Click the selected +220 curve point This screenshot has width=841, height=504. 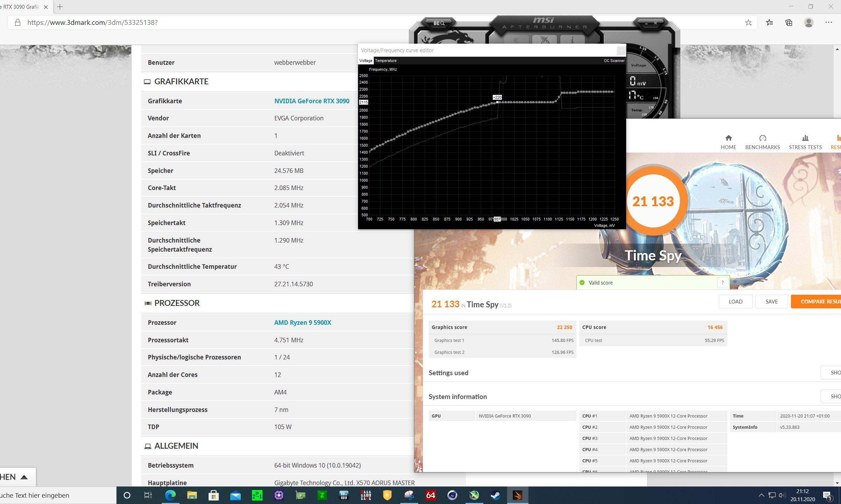[x=497, y=102]
